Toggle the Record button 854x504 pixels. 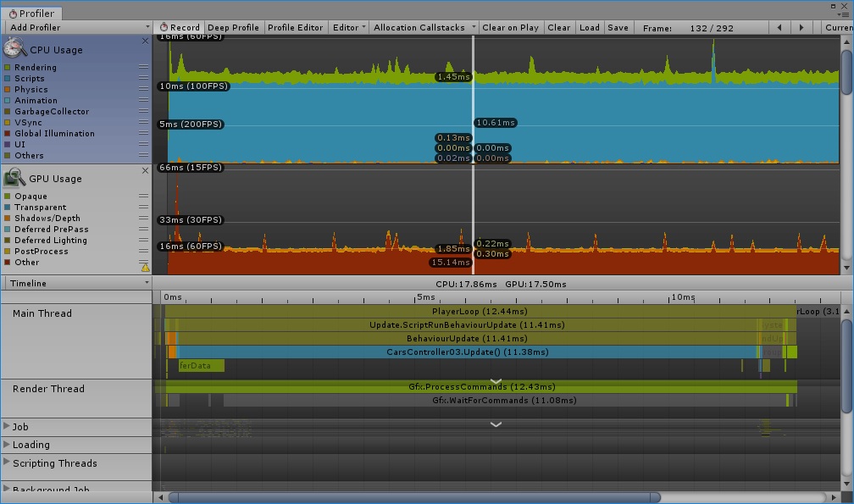pos(180,27)
